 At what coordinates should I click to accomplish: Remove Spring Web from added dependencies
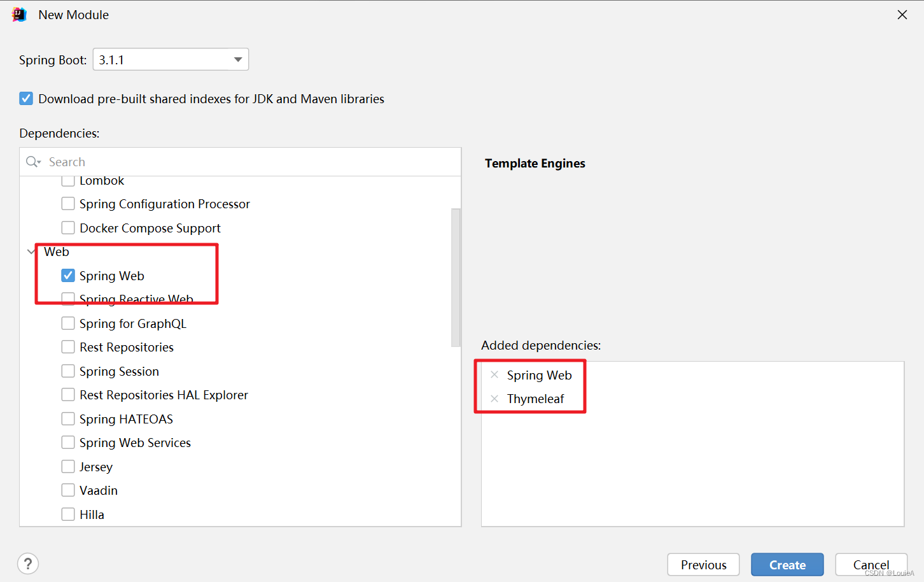(494, 375)
